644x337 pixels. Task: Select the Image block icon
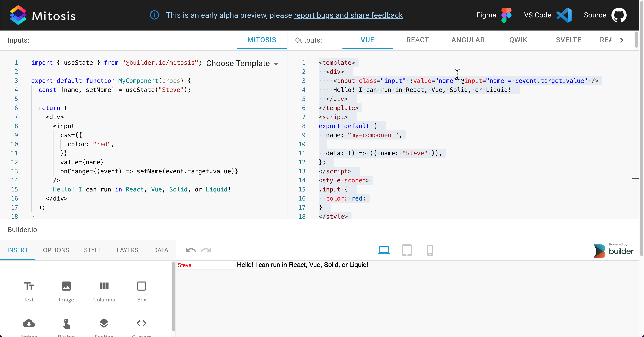tap(66, 286)
